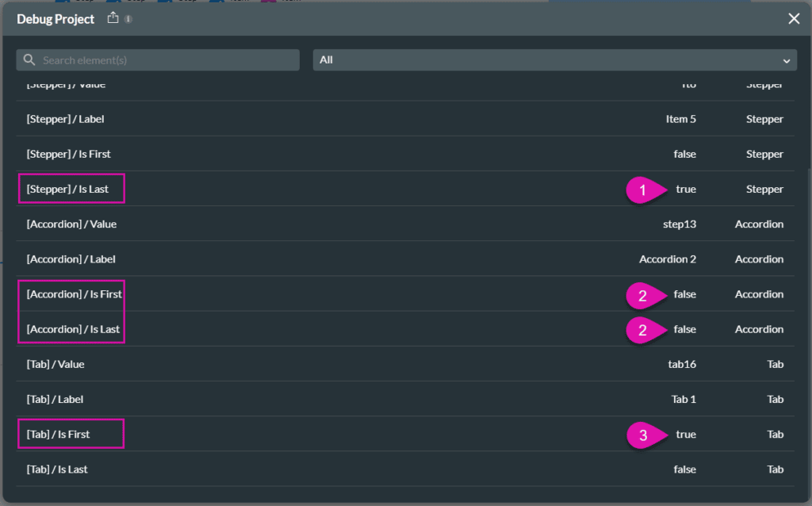Image resolution: width=812 pixels, height=506 pixels.
Task: Click the magnifier icon in the search box
Action: [x=30, y=60]
